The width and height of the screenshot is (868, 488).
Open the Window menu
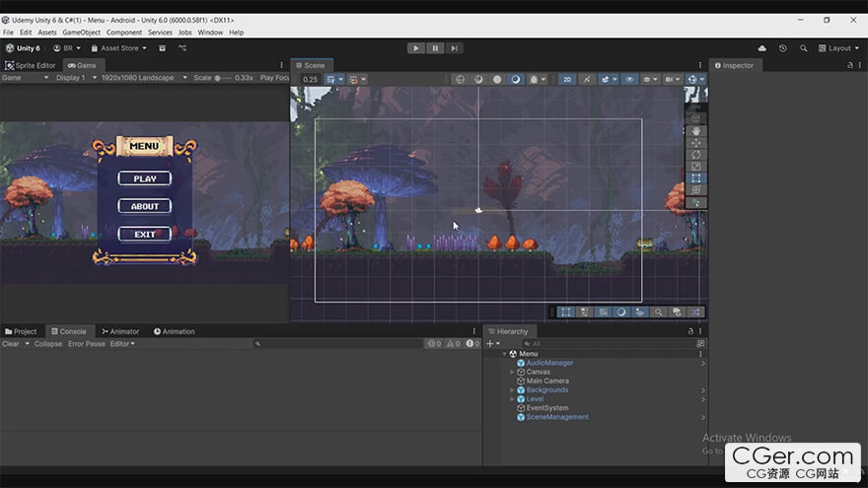pyautogui.click(x=210, y=33)
